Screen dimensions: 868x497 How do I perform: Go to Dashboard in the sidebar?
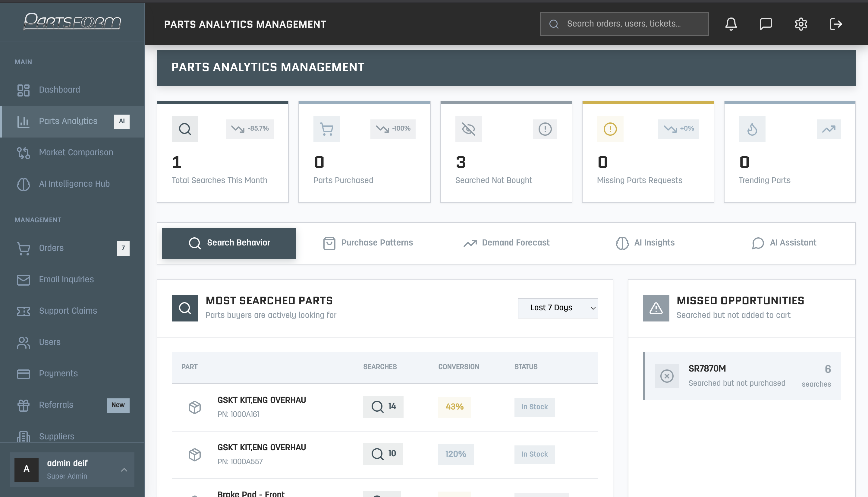(x=72, y=90)
